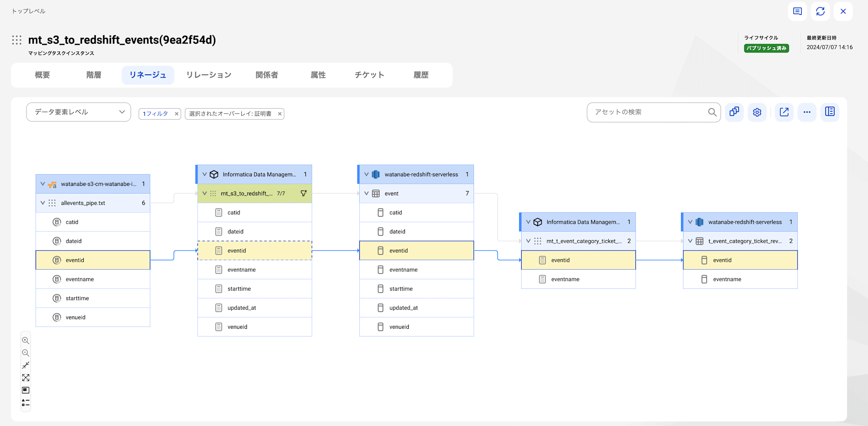The width and height of the screenshot is (868, 426).
Task: Click the refresh icon at top right
Action: pos(820,11)
